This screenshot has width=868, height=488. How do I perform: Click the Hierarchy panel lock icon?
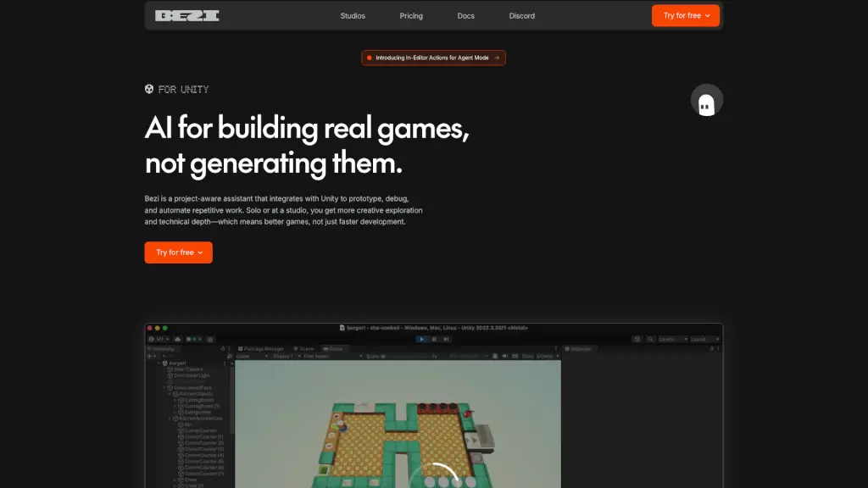[223, 348]
